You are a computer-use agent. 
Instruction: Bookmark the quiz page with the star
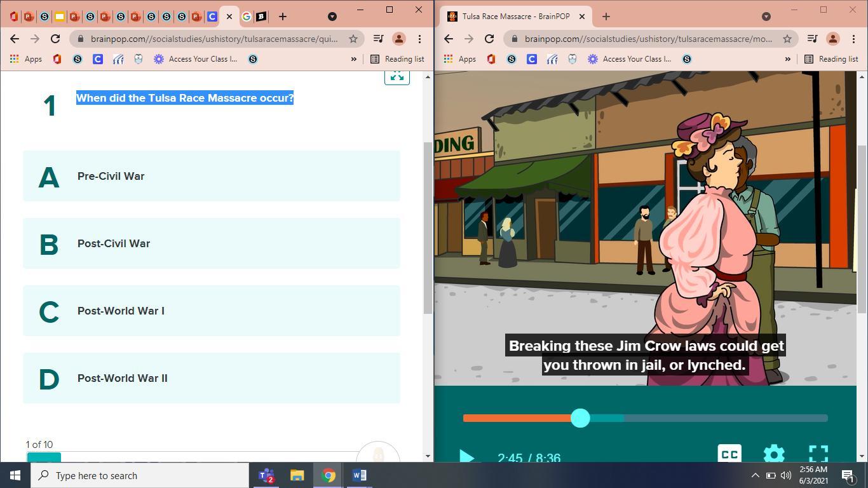pyautogui.click(x=353, y=39)
